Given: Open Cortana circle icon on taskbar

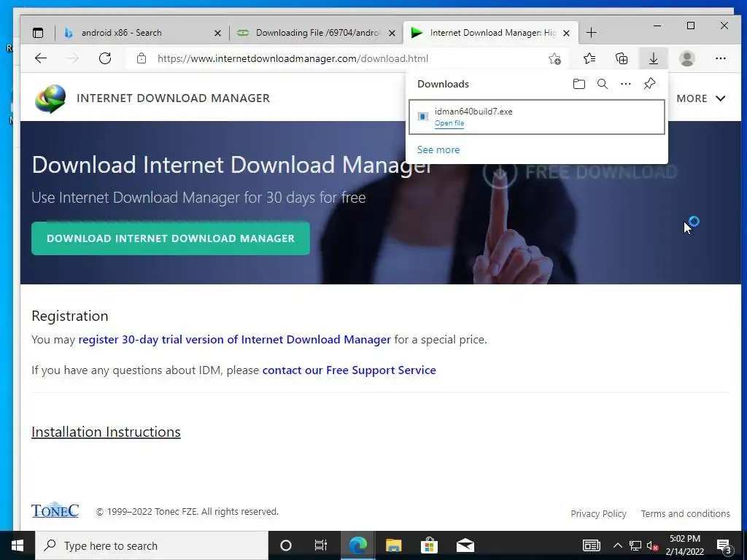Looking at the screenshot, I should [285, 545].
